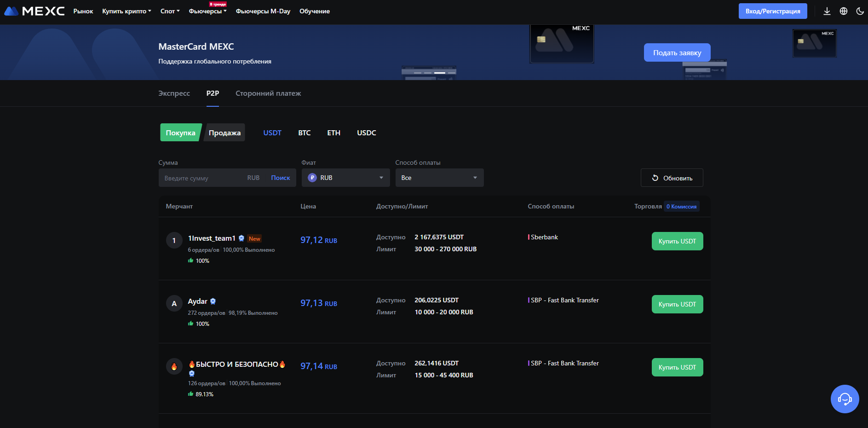
Task: Click the Подать заявку button
Action: pyautogui.click(x=677, y=52)
